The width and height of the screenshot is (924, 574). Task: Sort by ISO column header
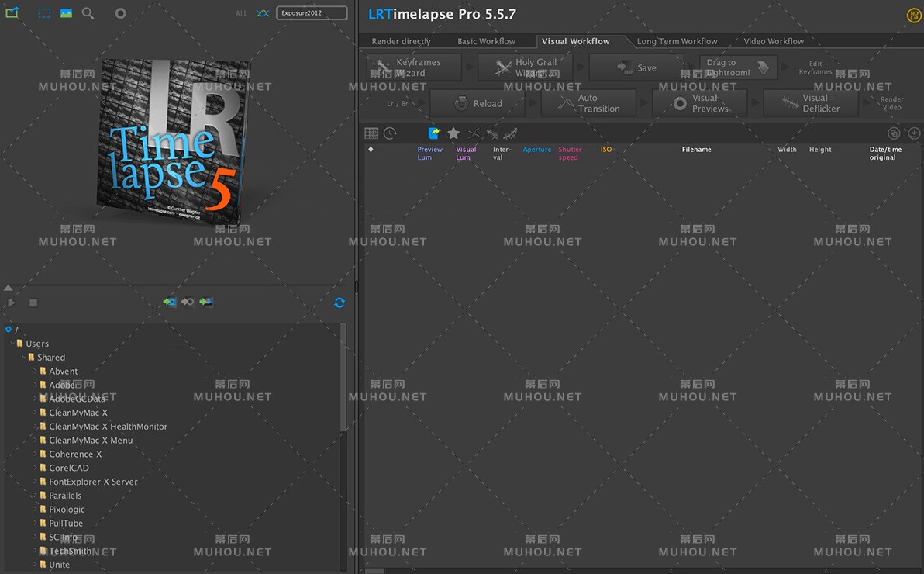coord(605,149)
